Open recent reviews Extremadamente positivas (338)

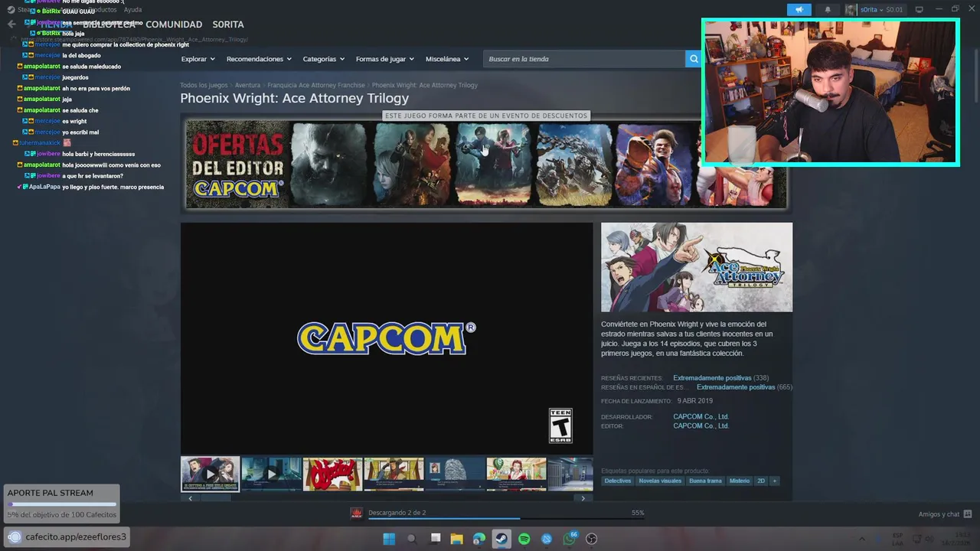point(720,378)
